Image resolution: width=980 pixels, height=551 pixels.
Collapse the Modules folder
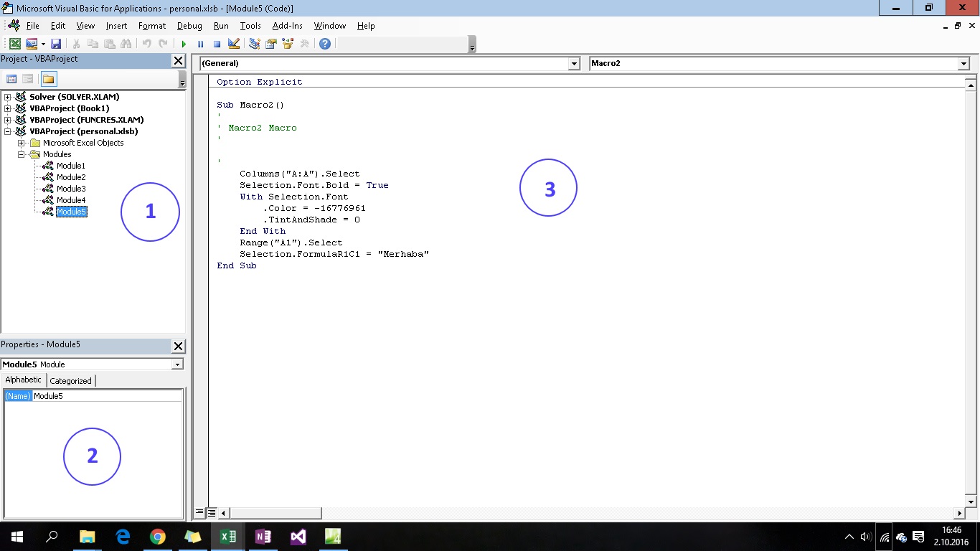pos(22,154)
